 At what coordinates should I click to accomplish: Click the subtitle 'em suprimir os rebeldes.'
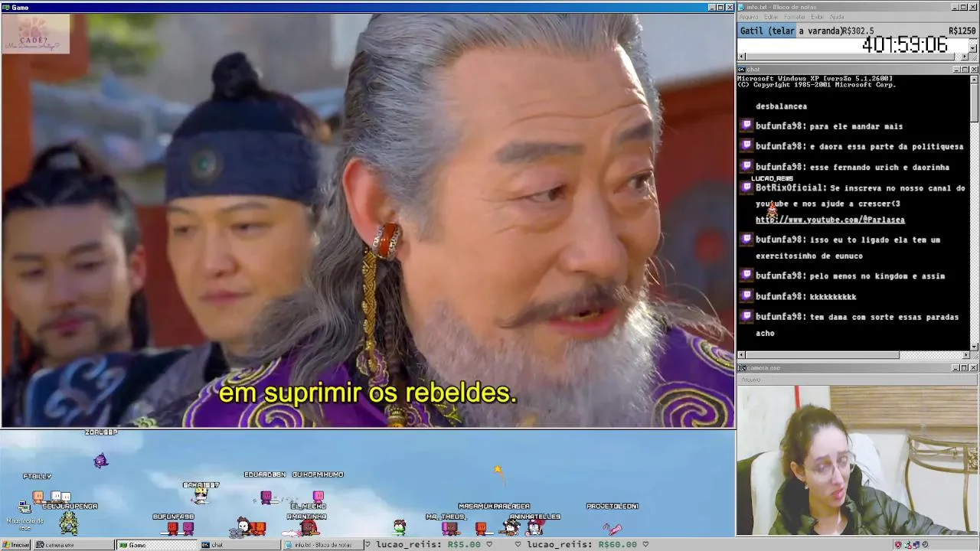click(x=368, y=393)
